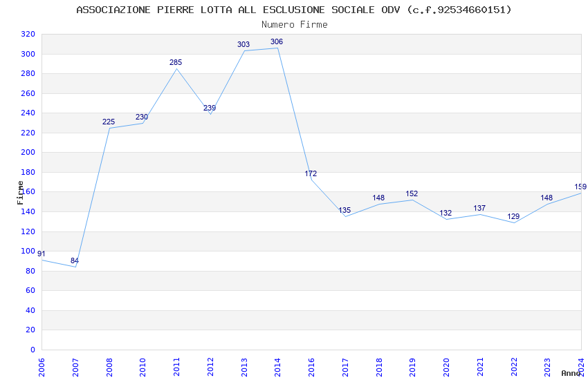Click the x-axis year 2007

75,368
